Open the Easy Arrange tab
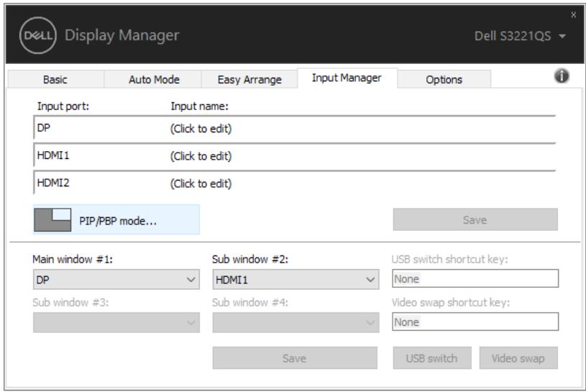 click(x=249, y=79)
